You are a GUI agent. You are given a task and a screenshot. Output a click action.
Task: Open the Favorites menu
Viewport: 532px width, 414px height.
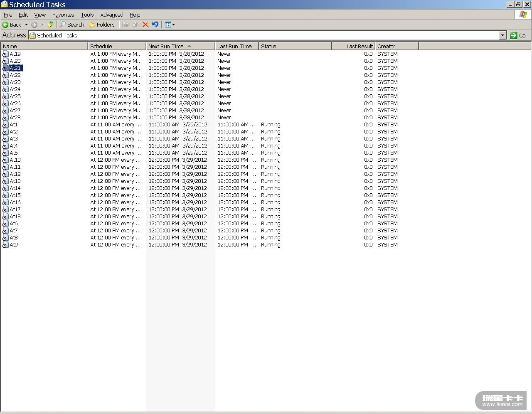(x=63, y=15)
